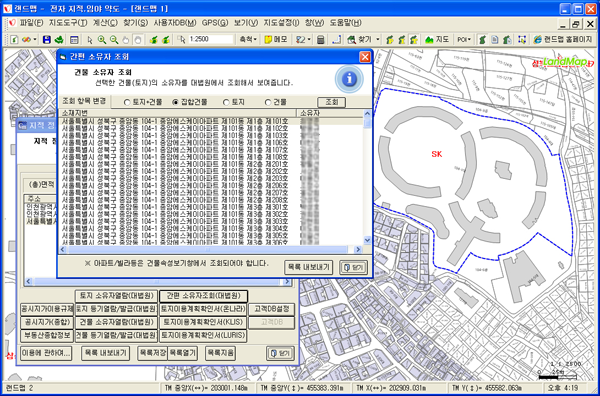Click the new map document icon

14,39
